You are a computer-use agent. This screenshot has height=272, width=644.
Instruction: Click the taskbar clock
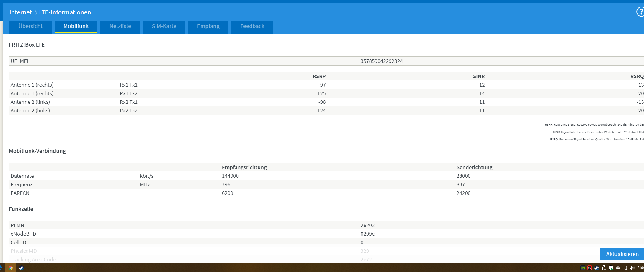640,268
